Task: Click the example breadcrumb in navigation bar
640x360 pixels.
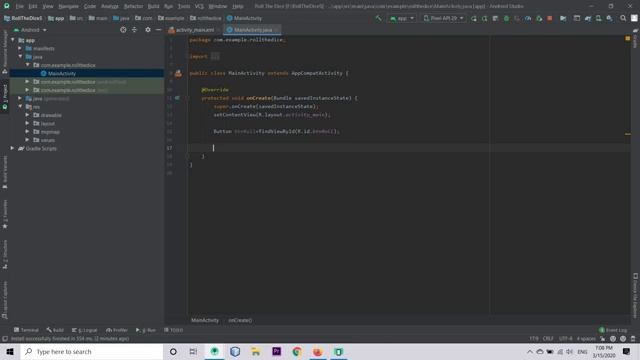Action: tap(171, 18)
